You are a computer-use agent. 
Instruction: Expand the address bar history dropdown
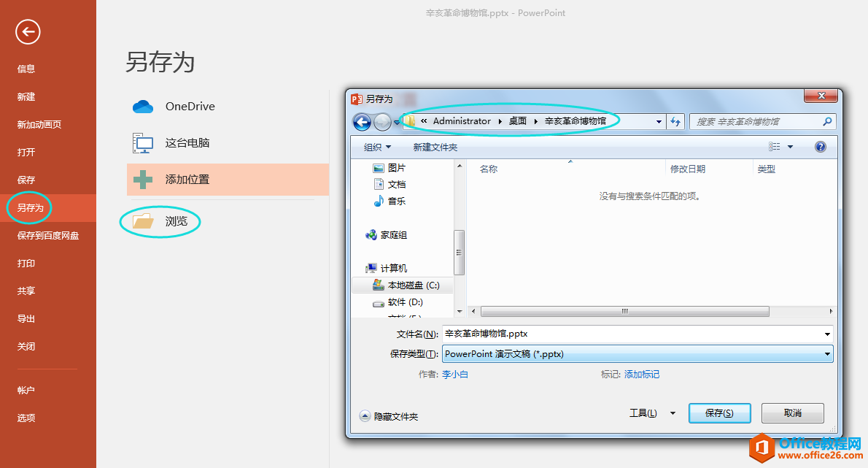coord(659,122)
